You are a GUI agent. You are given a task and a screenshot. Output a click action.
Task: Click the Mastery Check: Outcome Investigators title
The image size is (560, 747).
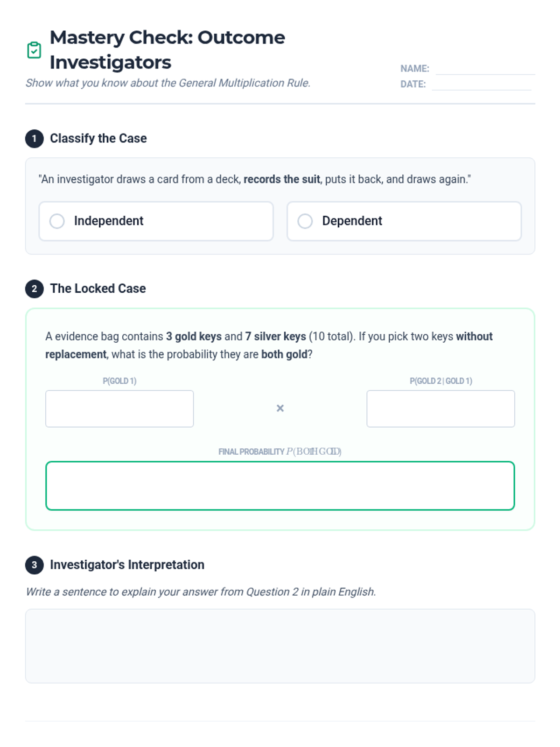(x=167, y=49)
